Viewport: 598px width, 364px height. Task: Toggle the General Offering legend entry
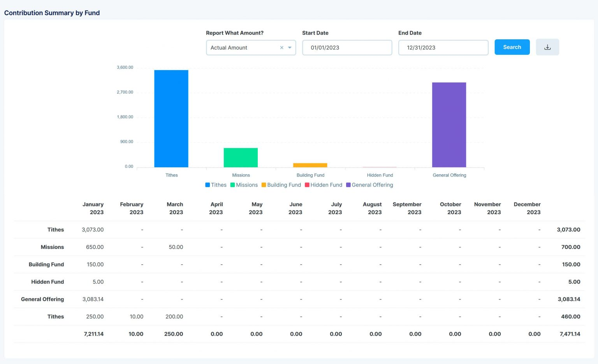point(369,185)
